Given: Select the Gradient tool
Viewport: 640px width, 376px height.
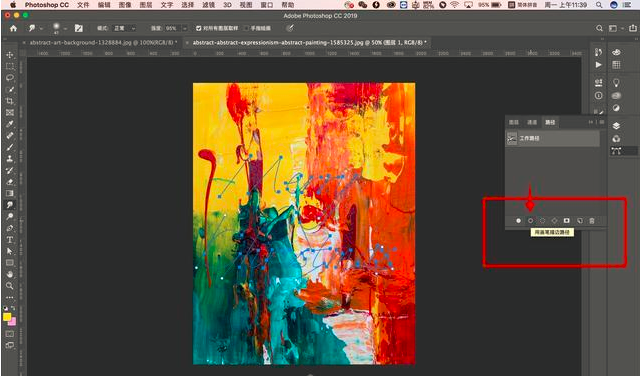Looking at the screenshot, I should (10, 193).
